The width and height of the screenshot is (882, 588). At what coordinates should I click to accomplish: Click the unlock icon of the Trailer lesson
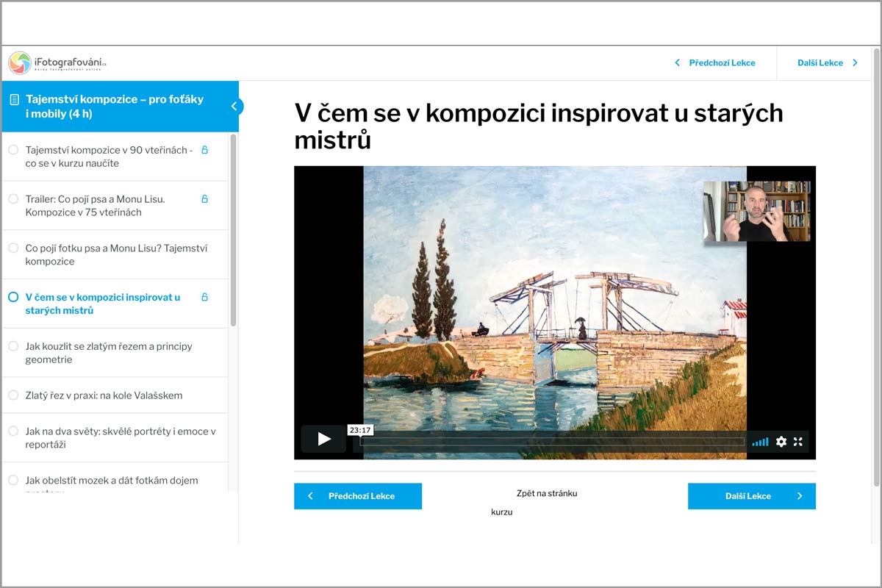pos(205,199)
